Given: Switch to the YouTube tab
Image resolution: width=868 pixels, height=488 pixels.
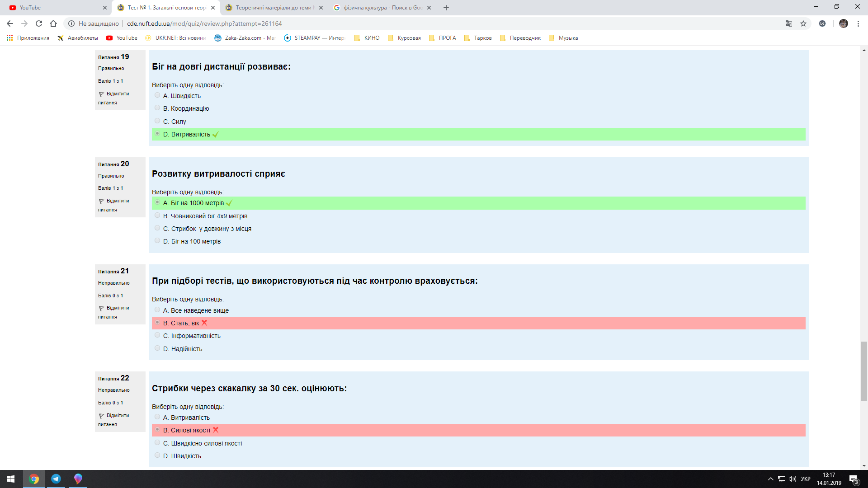Looking at the screenshot, I should click(x=54, y=8).
